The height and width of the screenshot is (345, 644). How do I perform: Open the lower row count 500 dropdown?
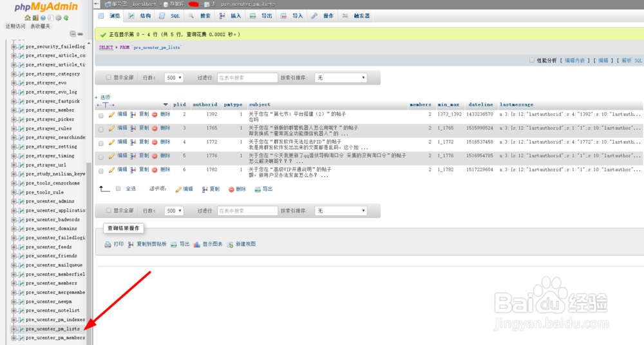pos(174,211)
